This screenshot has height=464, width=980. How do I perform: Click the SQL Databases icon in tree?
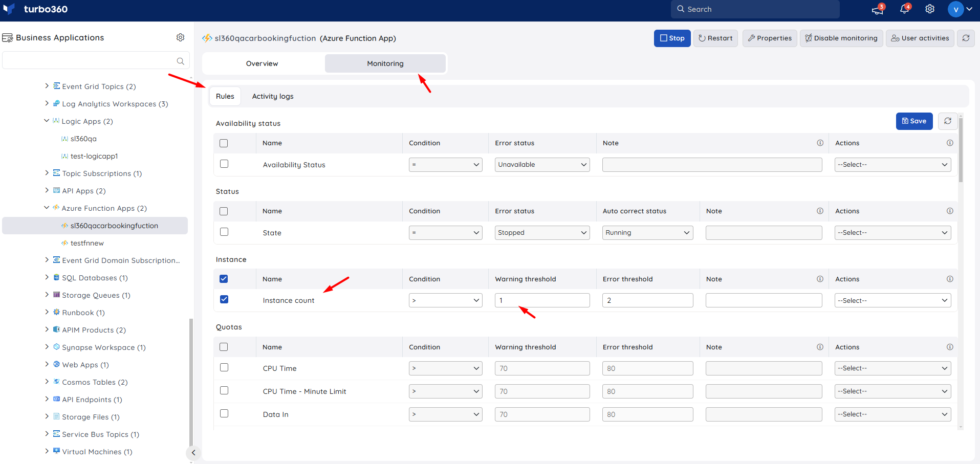click(x=56, y=278)
